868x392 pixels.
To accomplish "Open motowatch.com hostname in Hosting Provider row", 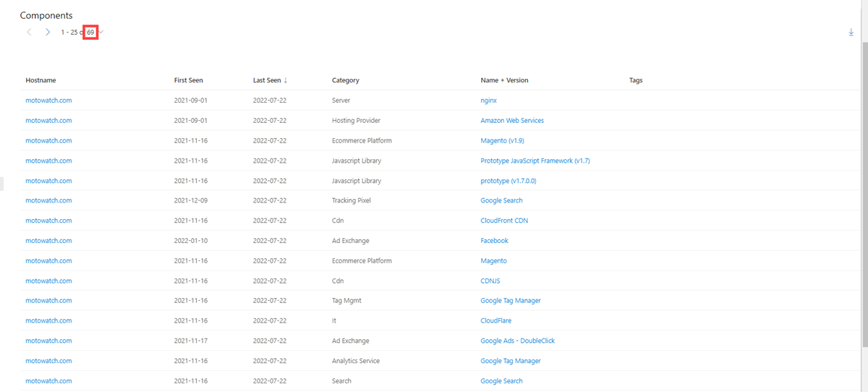I will click(x=48, y=121).
